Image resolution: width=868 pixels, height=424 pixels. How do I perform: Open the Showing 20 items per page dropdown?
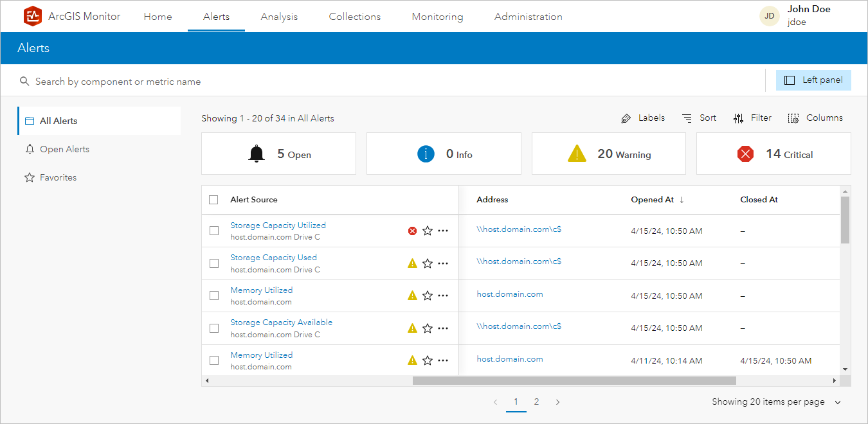pyautogui.click(x=776, y=402)
